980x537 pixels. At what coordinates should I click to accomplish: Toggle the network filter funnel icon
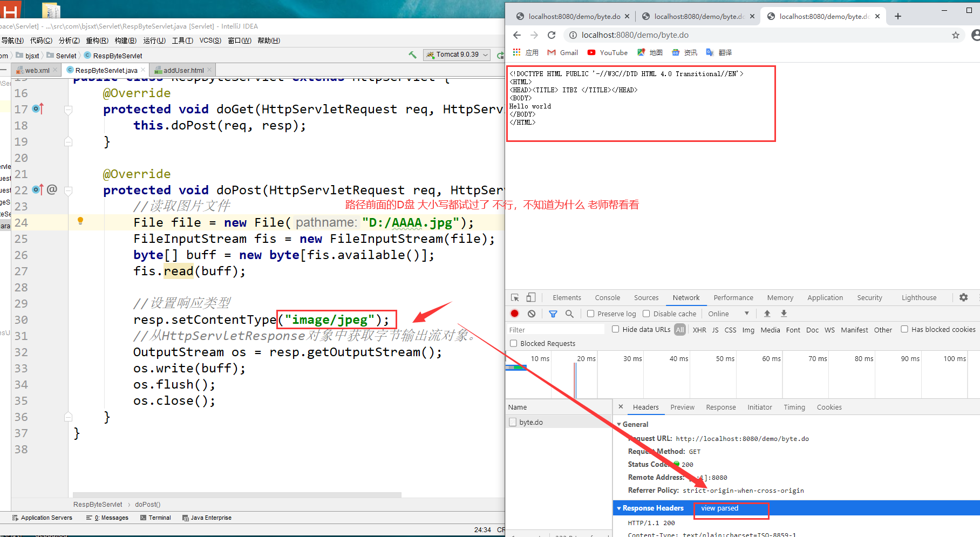click(x=553, y=314)
